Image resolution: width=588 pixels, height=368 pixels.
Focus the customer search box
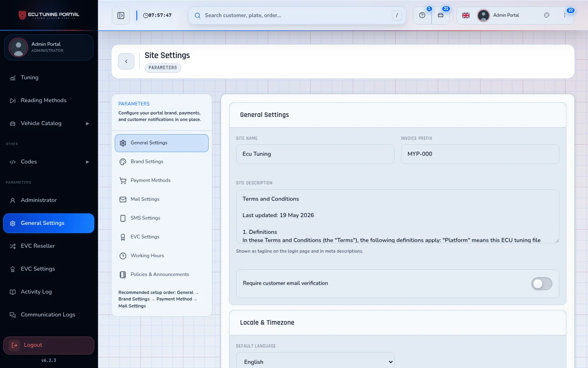pyautogui.click(x=297, y=16)
